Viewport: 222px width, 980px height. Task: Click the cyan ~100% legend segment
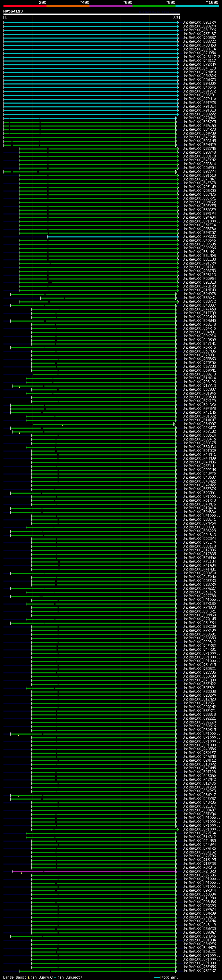(x=197, y=6)
